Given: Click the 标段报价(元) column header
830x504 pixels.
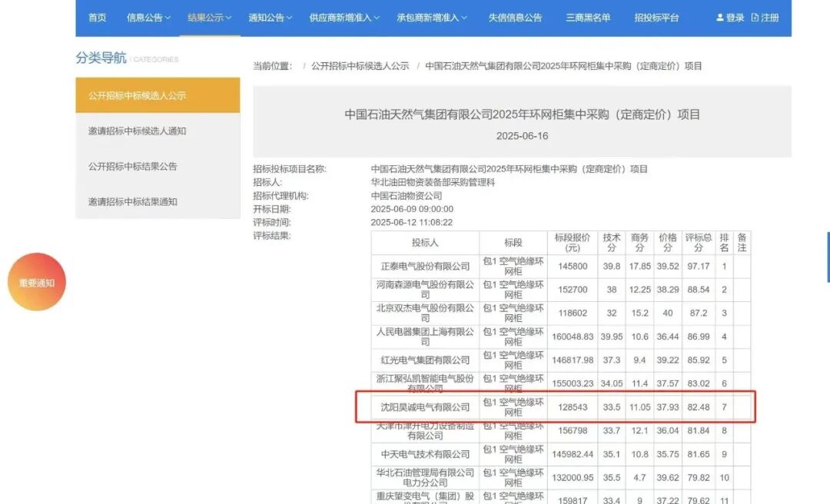Looking at the screenshot, I should click(x=573, y=243).
